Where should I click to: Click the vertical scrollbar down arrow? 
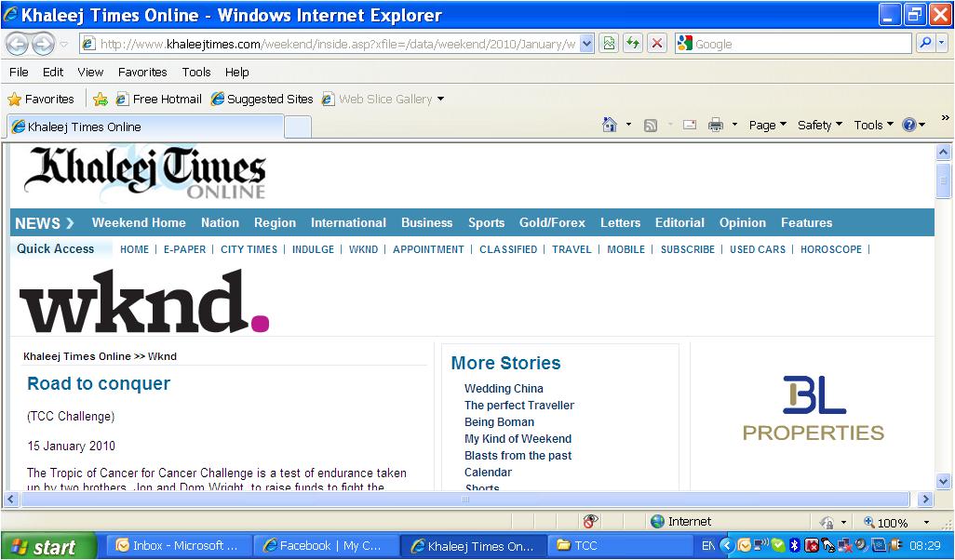[943, 481]
